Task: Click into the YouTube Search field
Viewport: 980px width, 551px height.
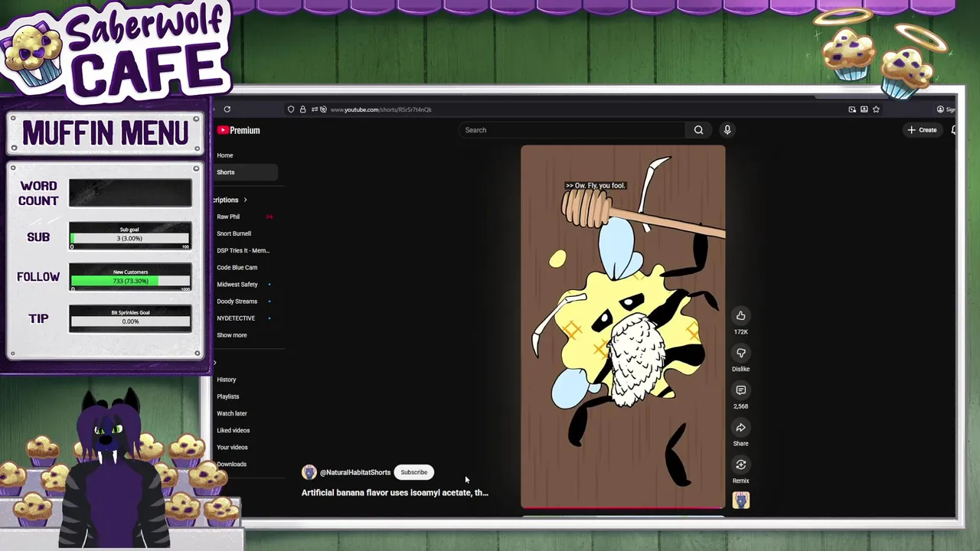Action: [573, 130]
